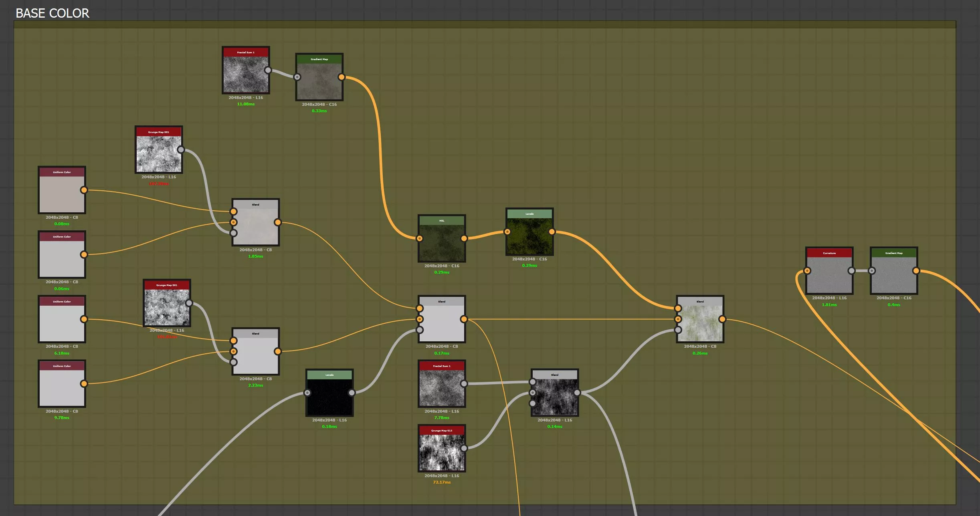Screen dimensions: 980x516
Task: Click input connector of black Levels node
Action: [307, 393]
